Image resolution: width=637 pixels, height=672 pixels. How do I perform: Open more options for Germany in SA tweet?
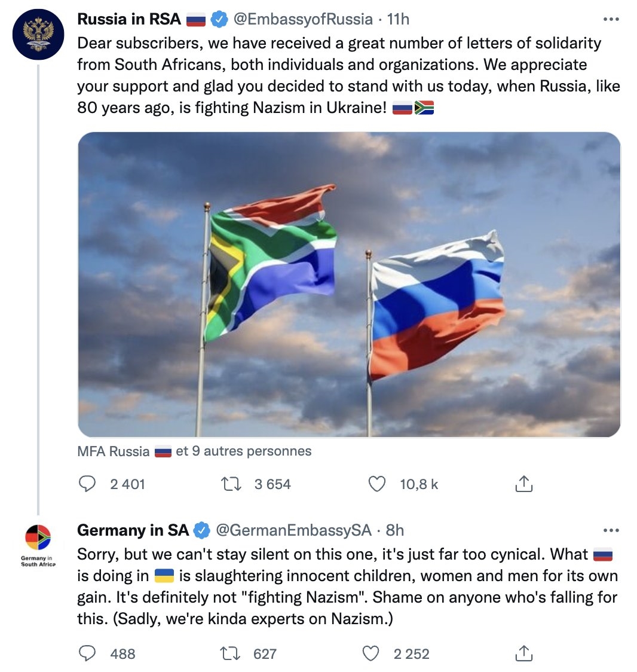click(611, 530)
